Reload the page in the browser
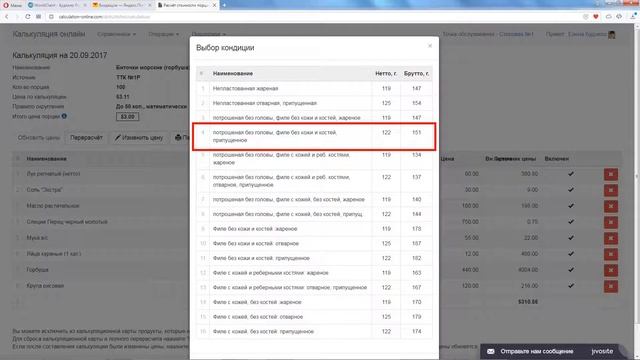640x360 pixels. 27,16
